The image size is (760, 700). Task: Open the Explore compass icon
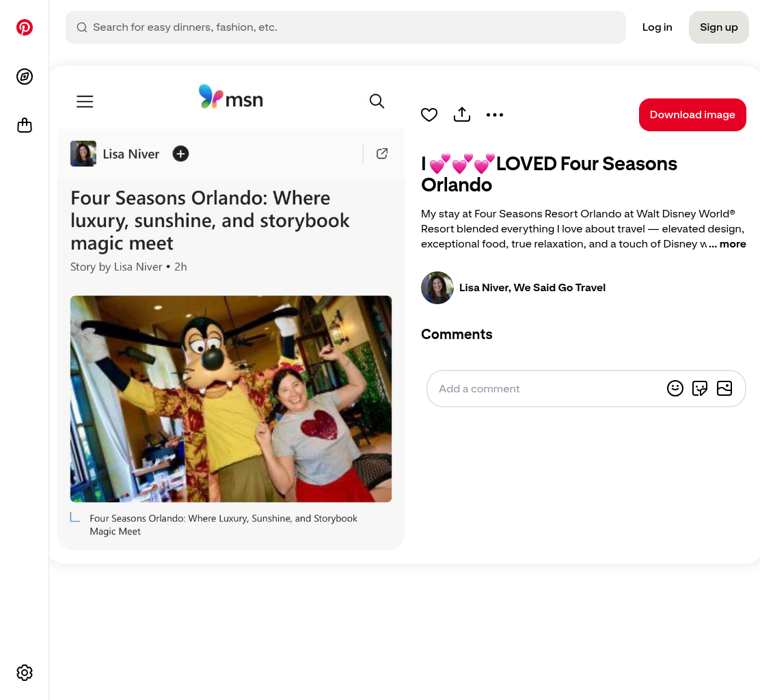tap(24, 77)
